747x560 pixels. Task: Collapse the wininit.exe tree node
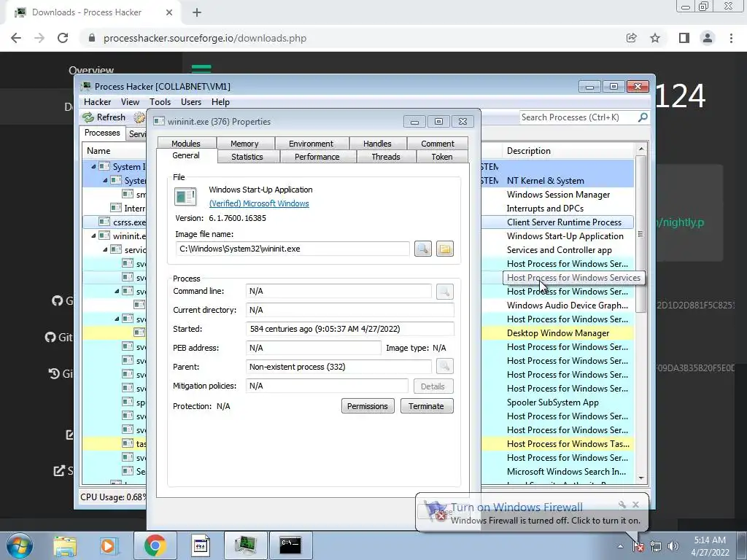[93, 236]
